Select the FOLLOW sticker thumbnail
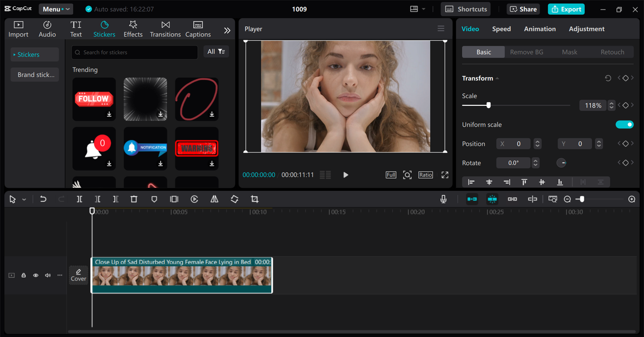644x337 pixels. [x=94, y=99]
